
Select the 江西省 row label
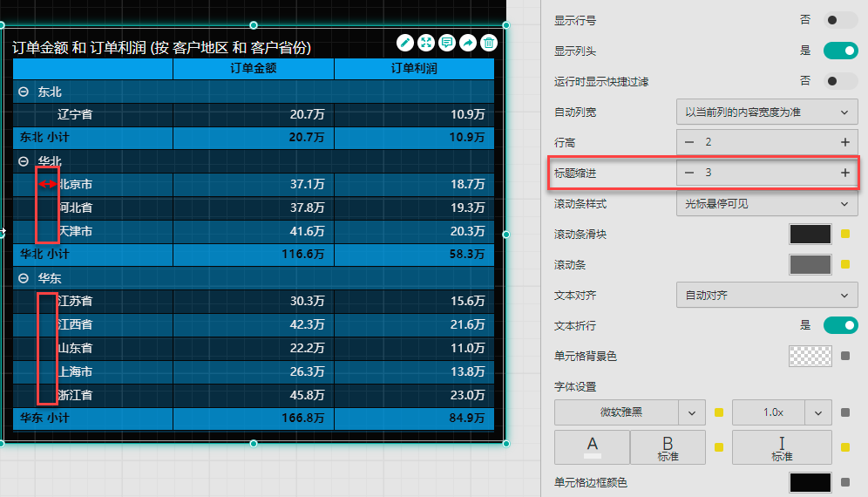click(x=75, y=324)
